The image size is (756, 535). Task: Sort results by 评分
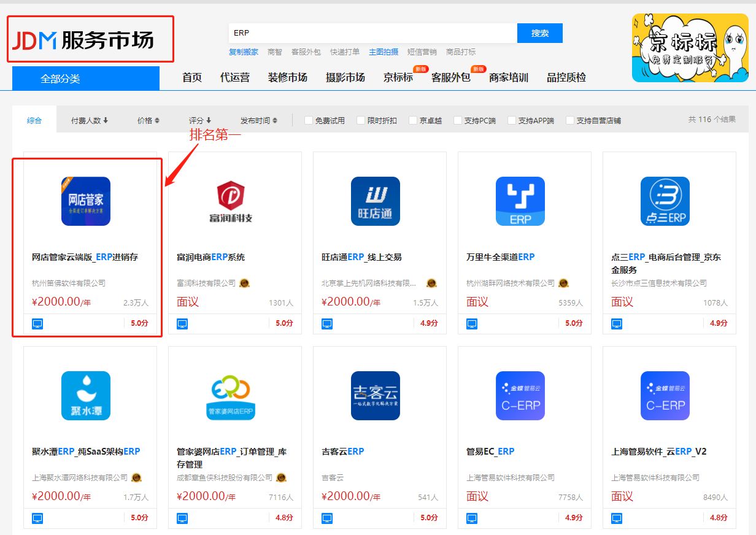200,120
